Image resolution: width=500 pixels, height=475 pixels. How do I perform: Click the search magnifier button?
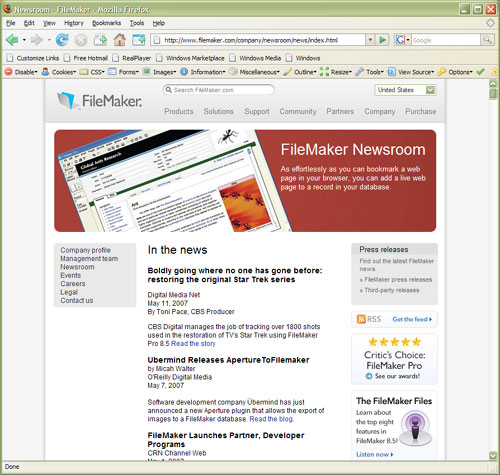(487, 40)
